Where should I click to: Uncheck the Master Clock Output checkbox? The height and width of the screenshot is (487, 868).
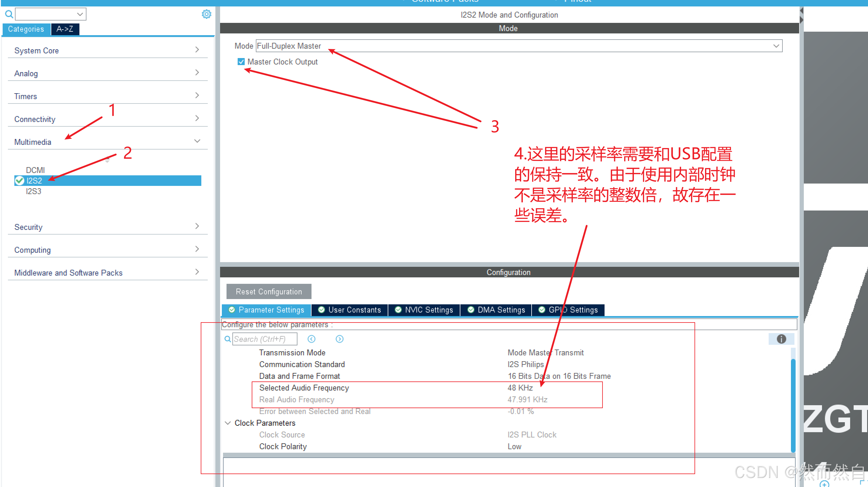(x=241, y=62)
